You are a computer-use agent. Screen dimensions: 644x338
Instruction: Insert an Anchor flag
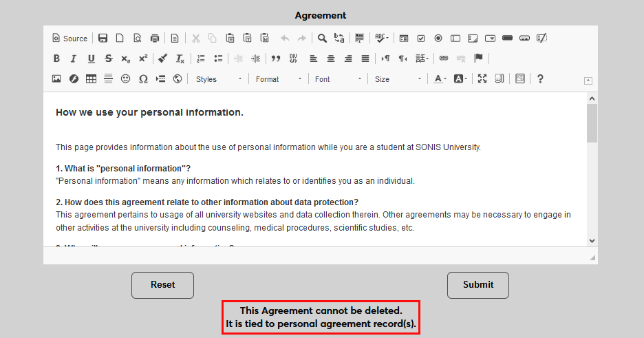(x=478, y=59)
